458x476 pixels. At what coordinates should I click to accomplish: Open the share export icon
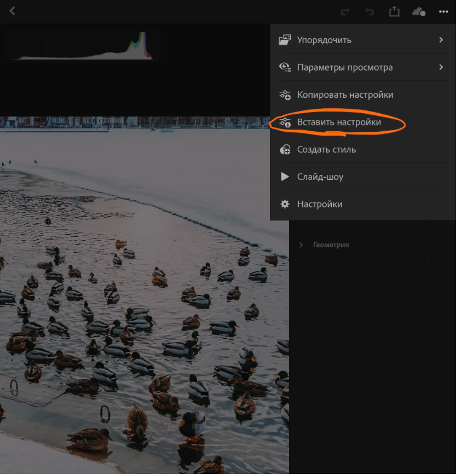tap(394, 12)
